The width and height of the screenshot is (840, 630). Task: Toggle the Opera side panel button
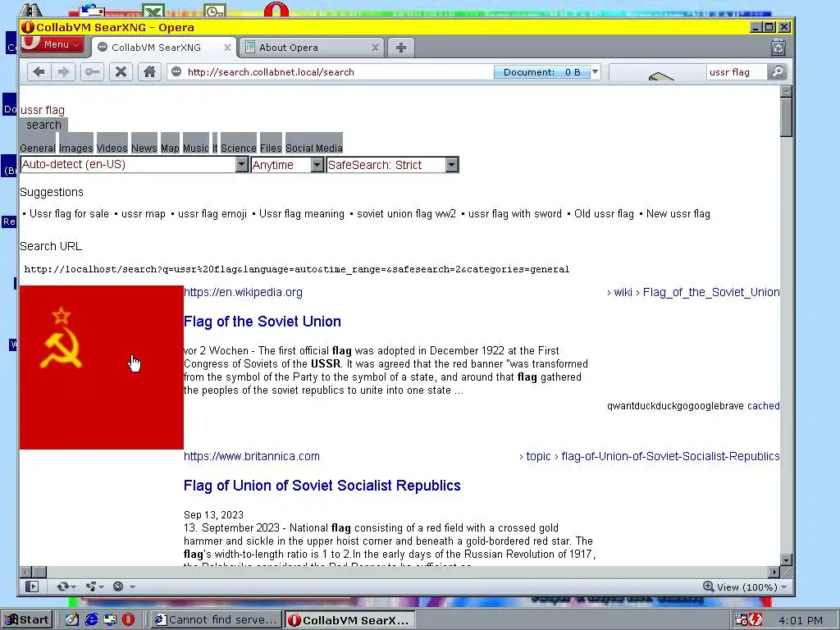32,587
